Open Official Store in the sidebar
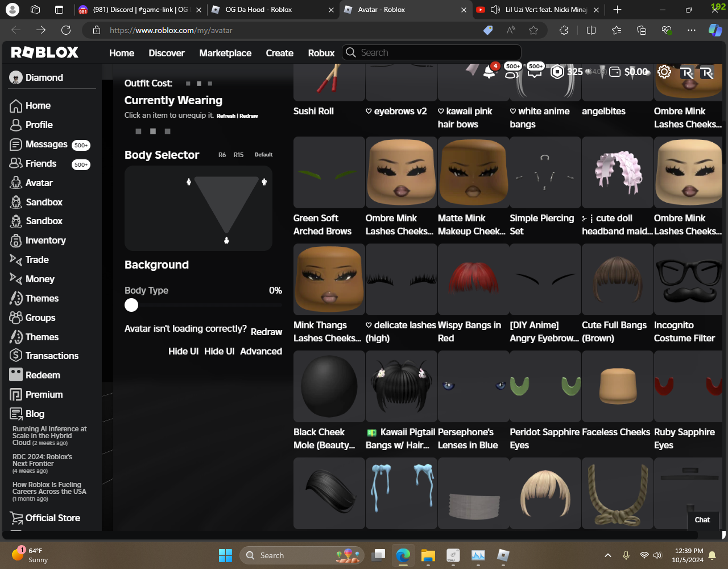728x569 pixels. [x=53, y=518]
